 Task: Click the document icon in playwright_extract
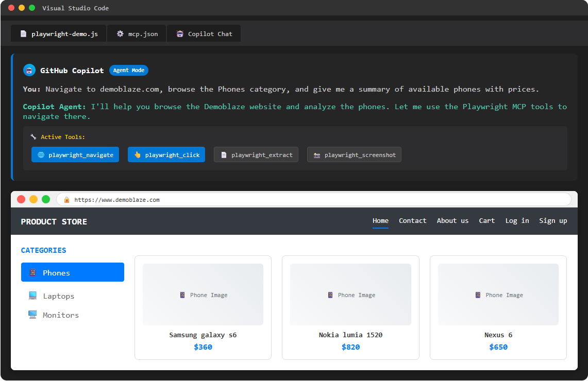224,155
